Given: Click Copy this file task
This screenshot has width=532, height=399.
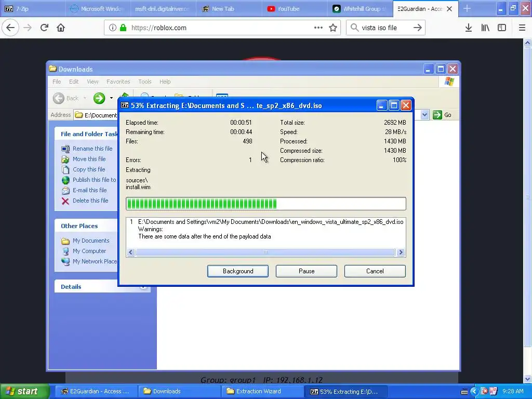Looking at the screenshot, I should [89, 169].
